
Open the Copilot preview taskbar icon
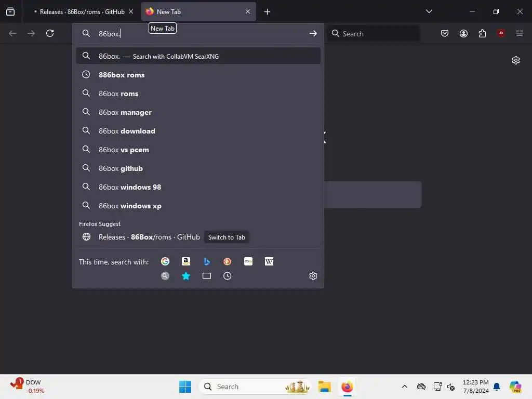(516, 387)
